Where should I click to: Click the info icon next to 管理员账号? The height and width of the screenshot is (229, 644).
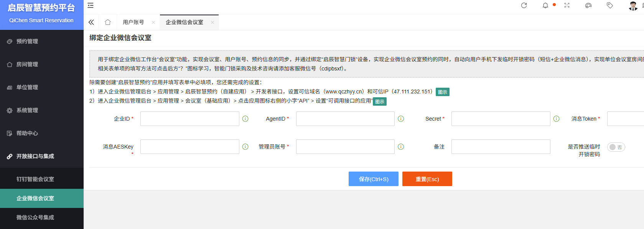(401, 147)
